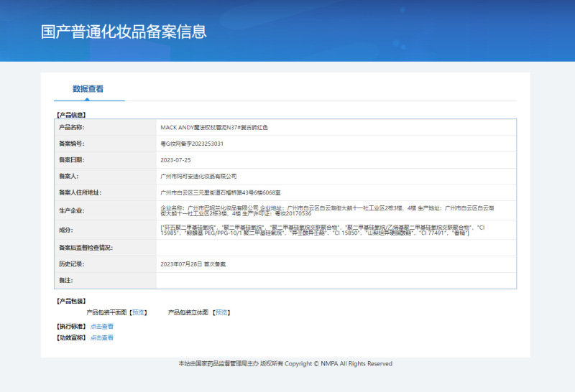Click the 备案编号 row label
This screenshot has width=575, height=392.
71,144
